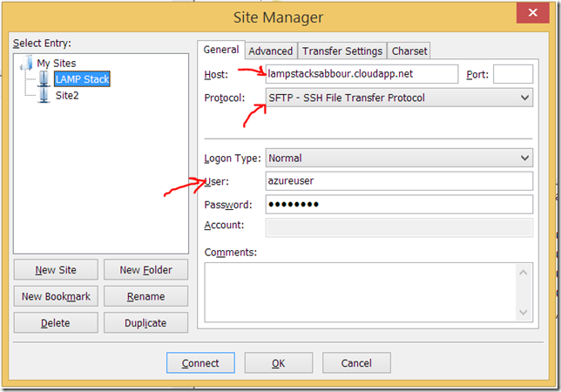Image resolution: width=561 pixels, height=392 pixels.
Task: Click inside the Comments text area
Action: 361,292
